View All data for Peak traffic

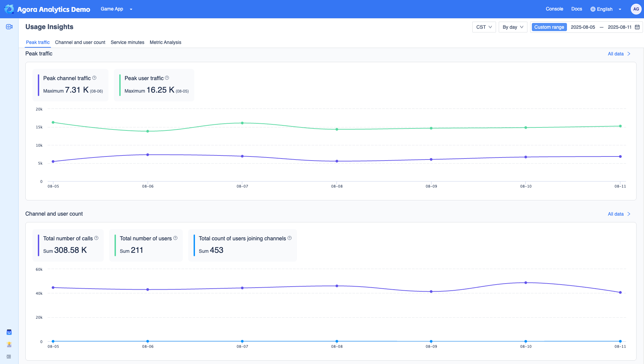point(616,54)
